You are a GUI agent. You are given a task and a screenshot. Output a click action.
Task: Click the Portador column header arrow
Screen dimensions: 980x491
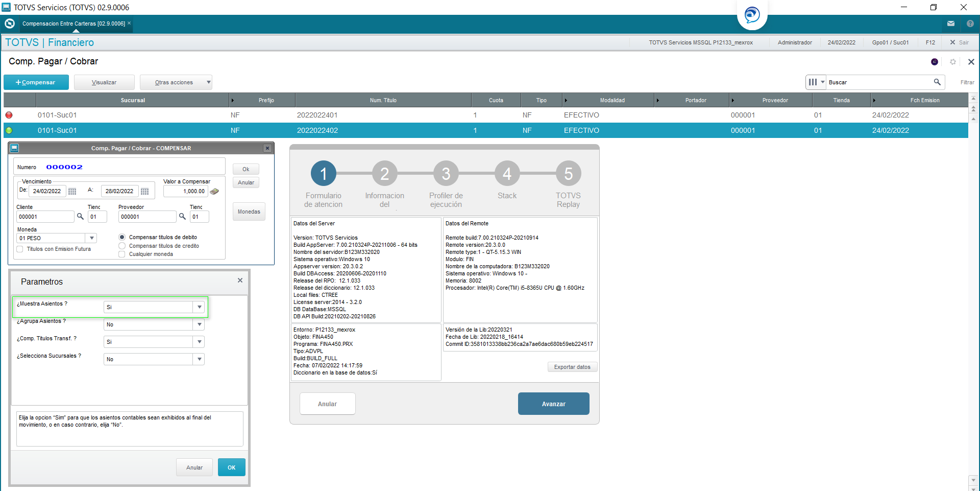tap(657, 100)
